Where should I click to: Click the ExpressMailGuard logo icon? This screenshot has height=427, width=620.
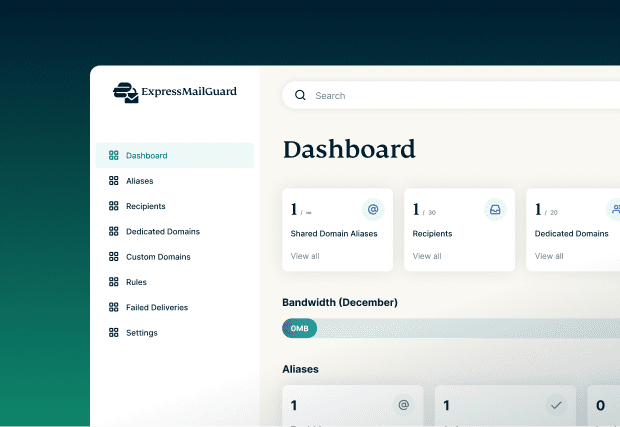click(x=126, y=92)
